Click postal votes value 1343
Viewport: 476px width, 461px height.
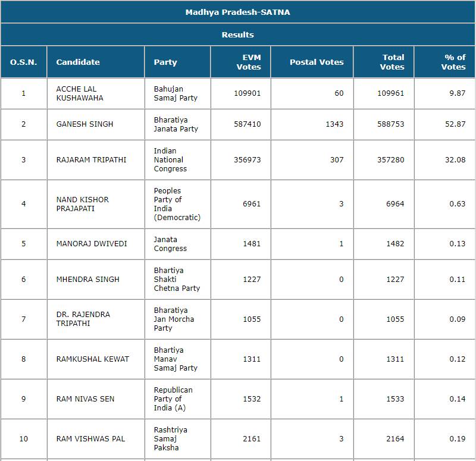pyautogui.click(x=334, y=124)
